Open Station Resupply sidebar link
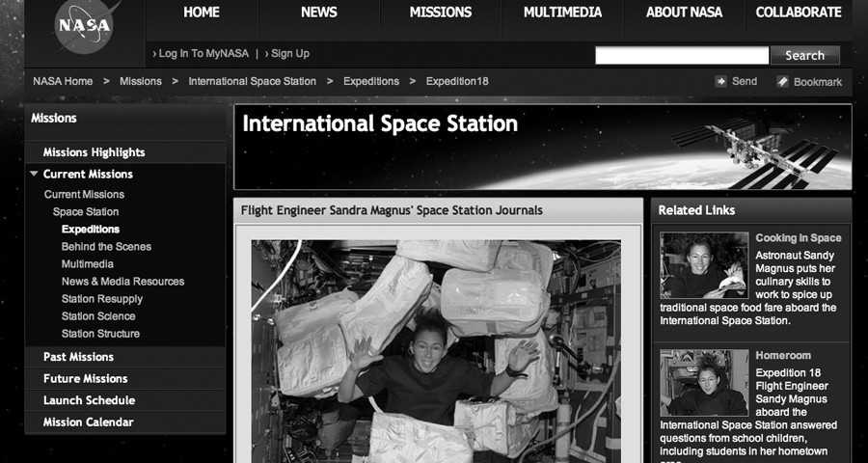Viewport: 868px width, 463px height. click(102, 299)
